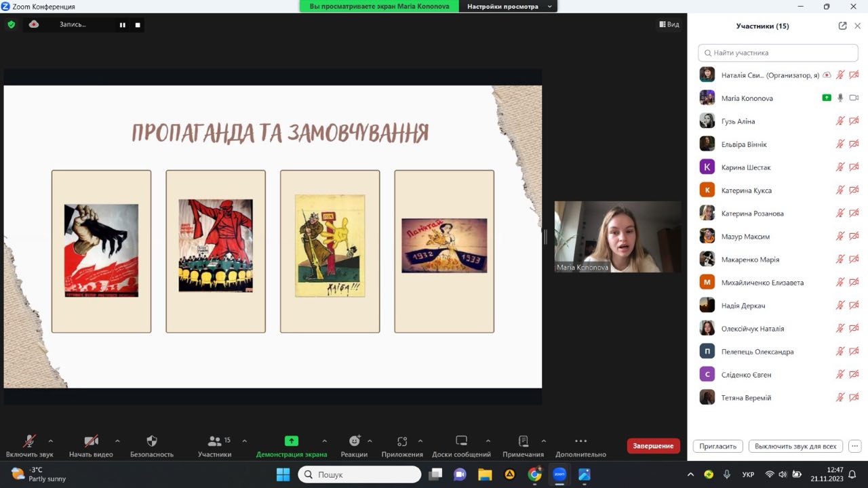The height and width of the screenshot is (488, 868).
Task: Open Windows Start menu
Action: (283, 474)
